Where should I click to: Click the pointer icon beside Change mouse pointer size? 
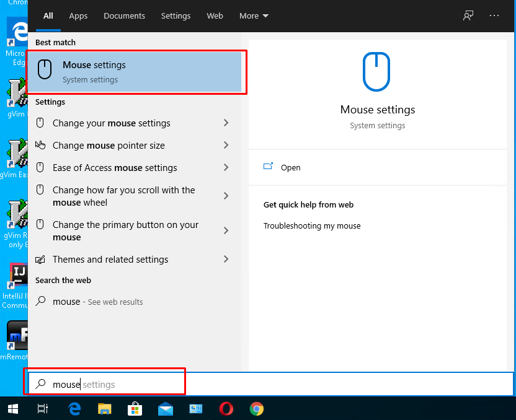pos(40,145)
